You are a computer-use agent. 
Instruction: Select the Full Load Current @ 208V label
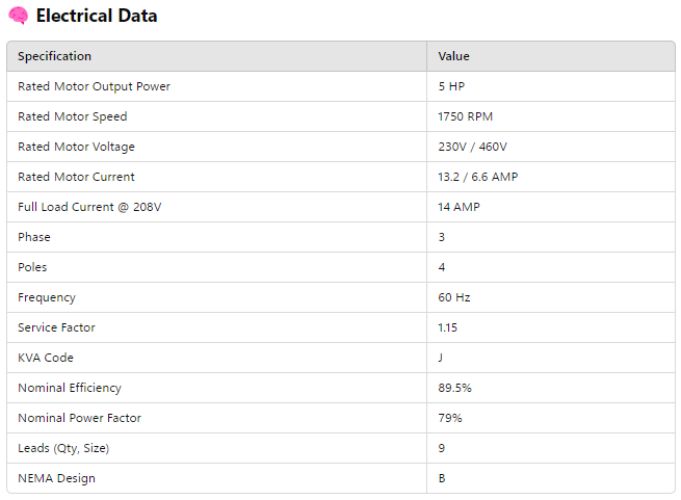tap(90, 207)
